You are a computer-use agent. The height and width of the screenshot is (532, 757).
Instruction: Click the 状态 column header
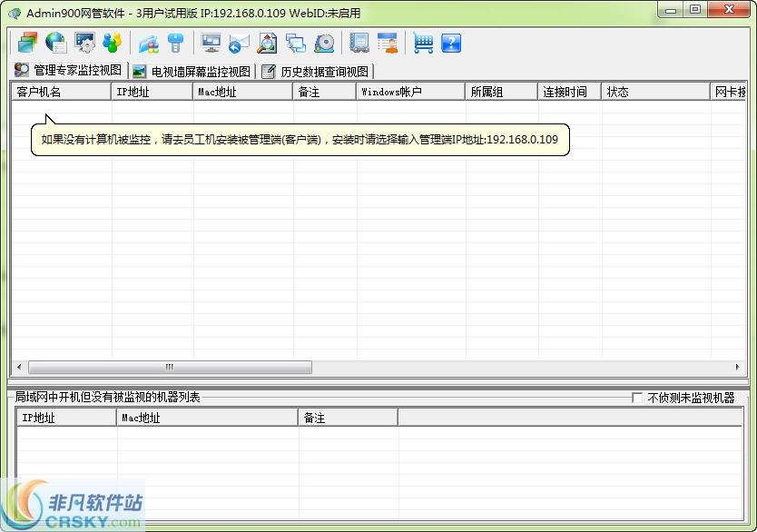click(655, 92)
